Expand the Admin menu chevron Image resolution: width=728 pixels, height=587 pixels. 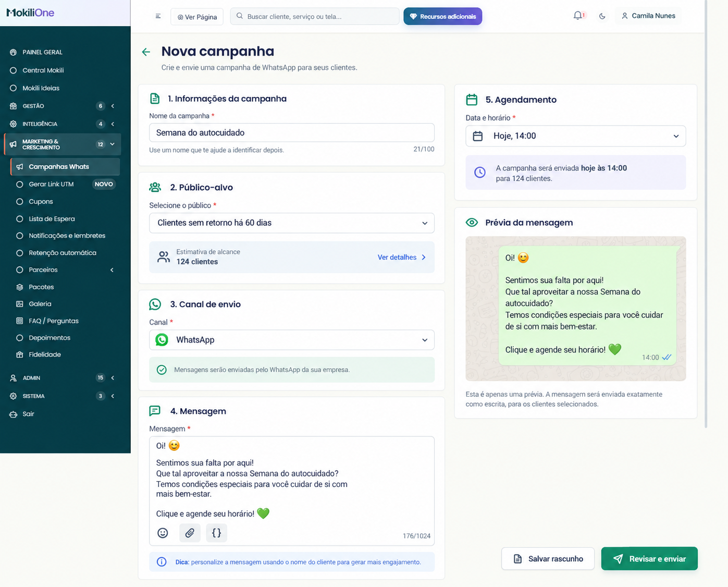(x=113, y=378)
